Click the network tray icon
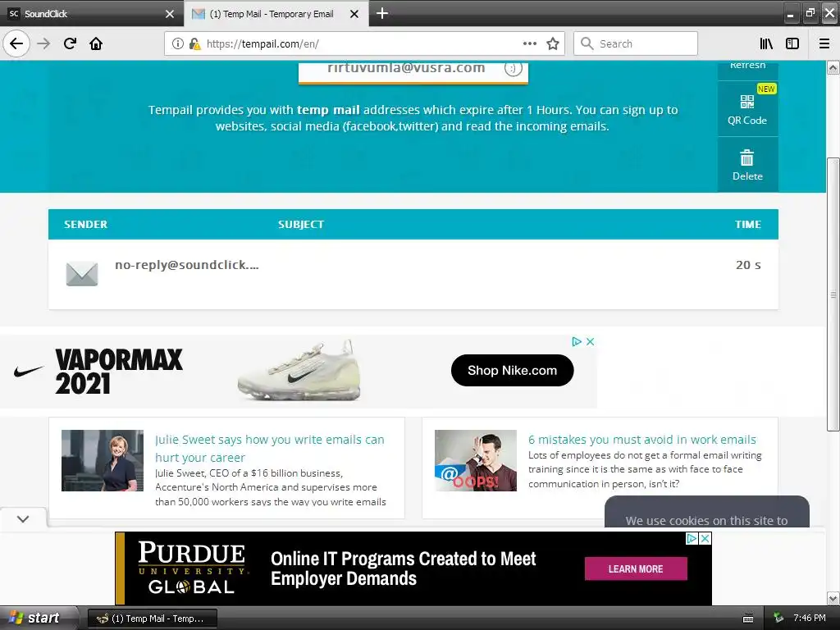Viewport: 840px width, 630px height. click(778, 619)
